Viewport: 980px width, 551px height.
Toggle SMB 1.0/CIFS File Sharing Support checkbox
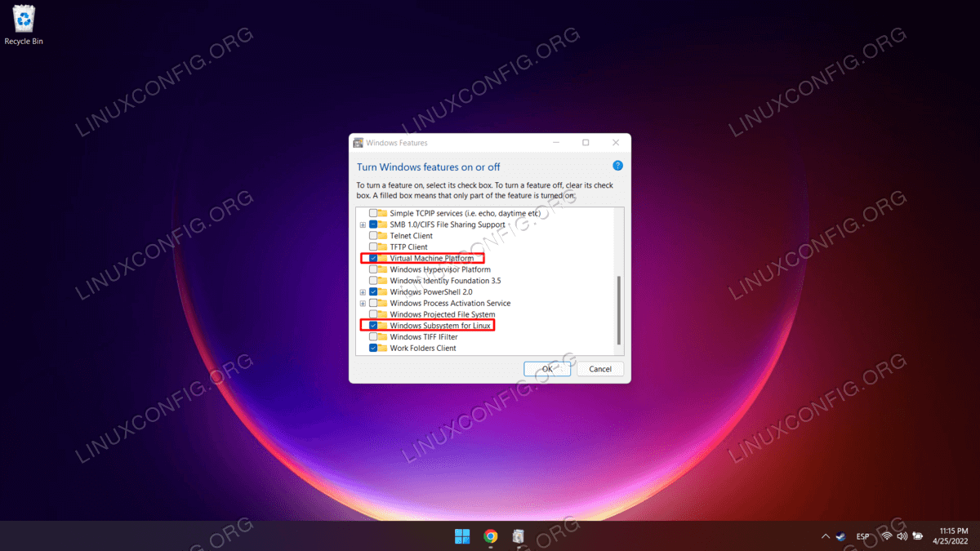point(373,224)
